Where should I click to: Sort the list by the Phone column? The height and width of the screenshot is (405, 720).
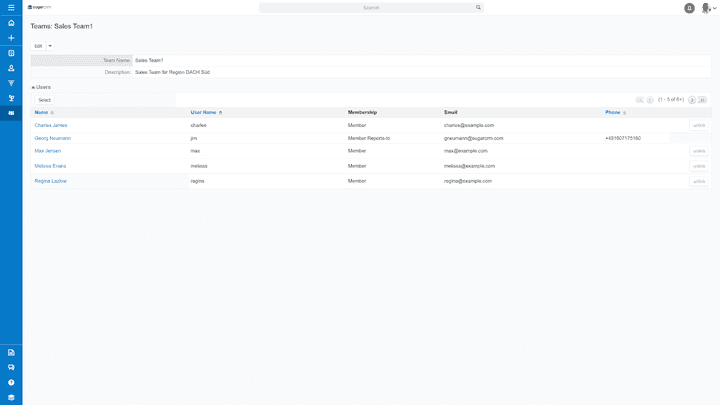612,113
